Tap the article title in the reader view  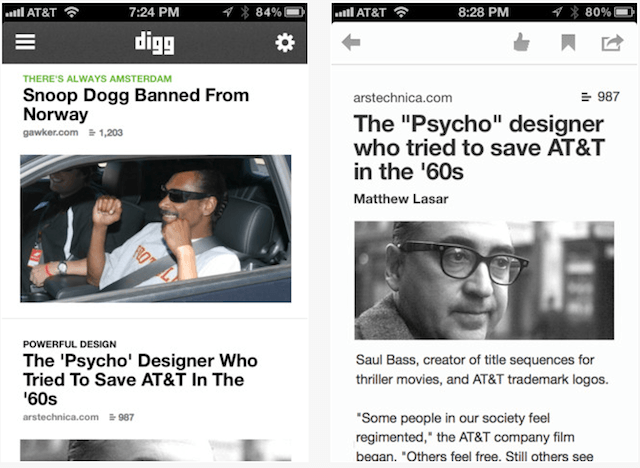tap(479, 147)
